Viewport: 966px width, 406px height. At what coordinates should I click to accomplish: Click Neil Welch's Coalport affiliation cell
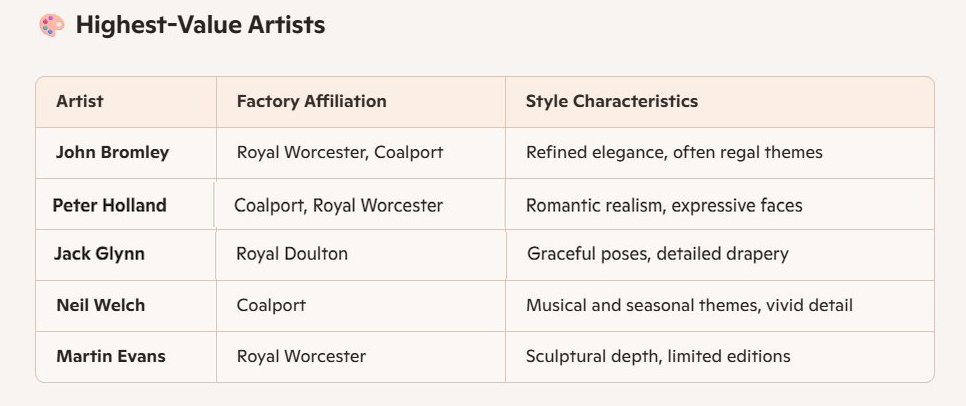[271, 305]
